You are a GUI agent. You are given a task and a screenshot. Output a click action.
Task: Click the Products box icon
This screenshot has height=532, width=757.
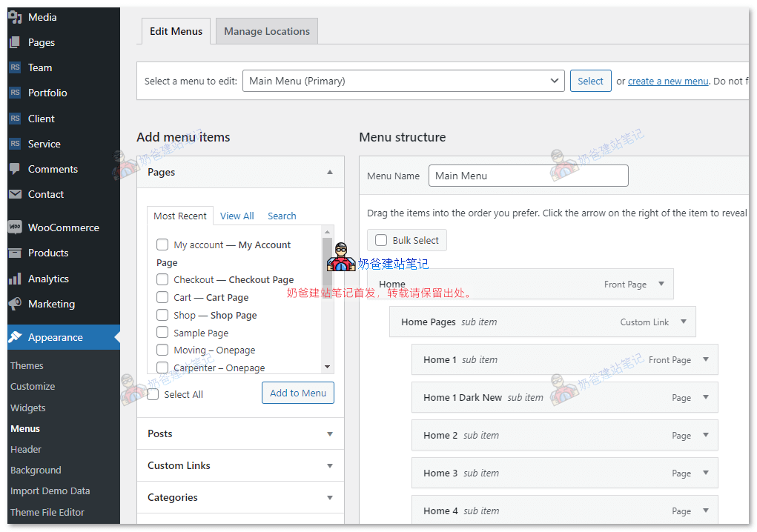(x=15, y=253)
